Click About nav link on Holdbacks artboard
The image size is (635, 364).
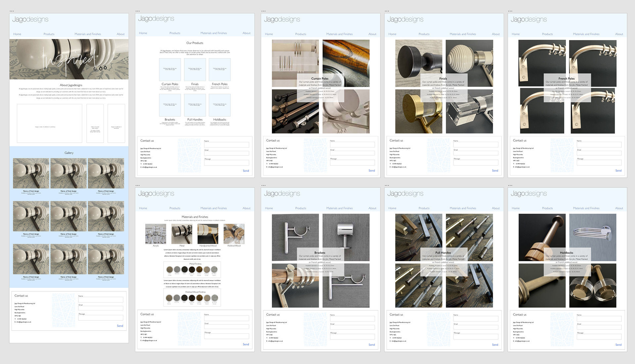[x=619, y=208]
